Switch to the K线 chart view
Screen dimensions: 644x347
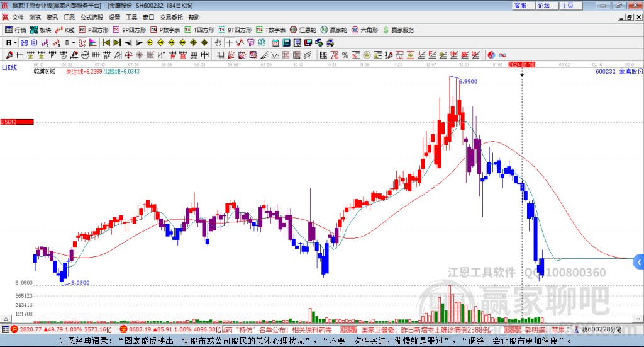pyautogui.click(x=65, y=30)
